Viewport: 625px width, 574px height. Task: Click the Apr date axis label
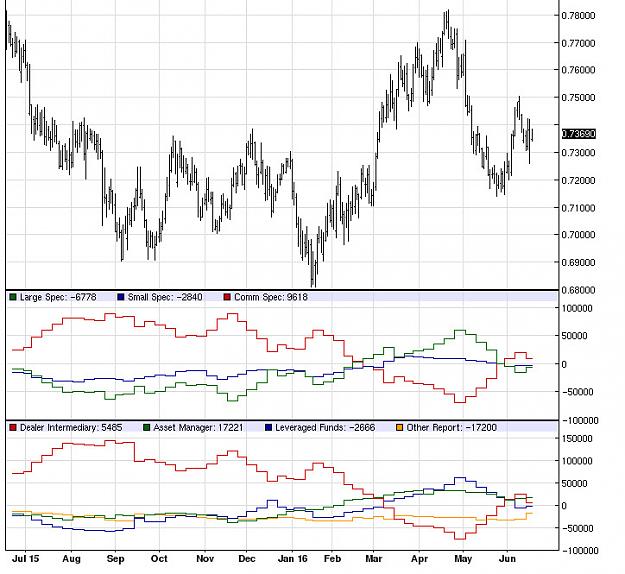tap(419, 559)
